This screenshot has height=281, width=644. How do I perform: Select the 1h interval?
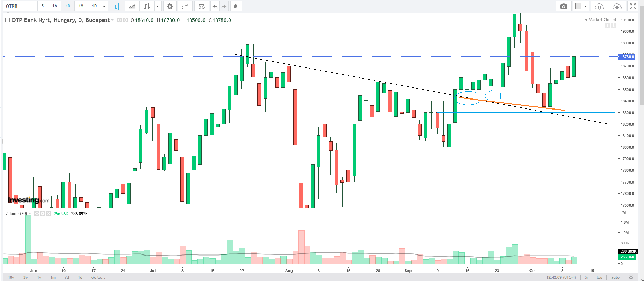click(x=55, y=6)
